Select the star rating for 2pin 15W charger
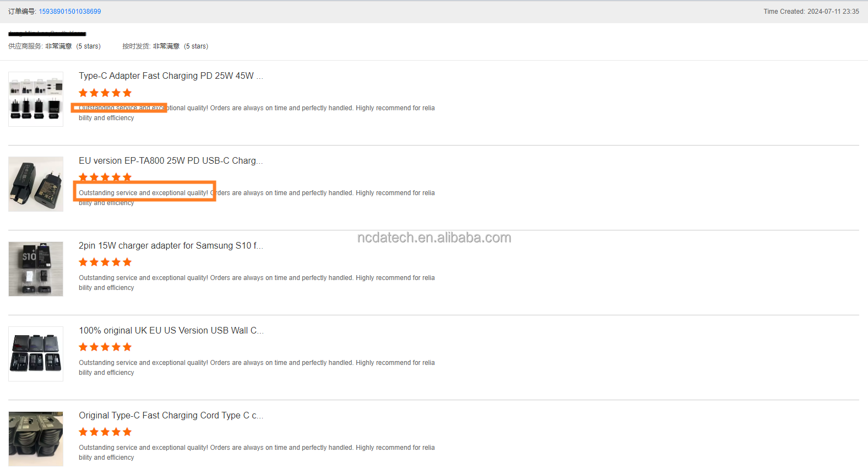The image size is (868, 473). pos(105,262)
